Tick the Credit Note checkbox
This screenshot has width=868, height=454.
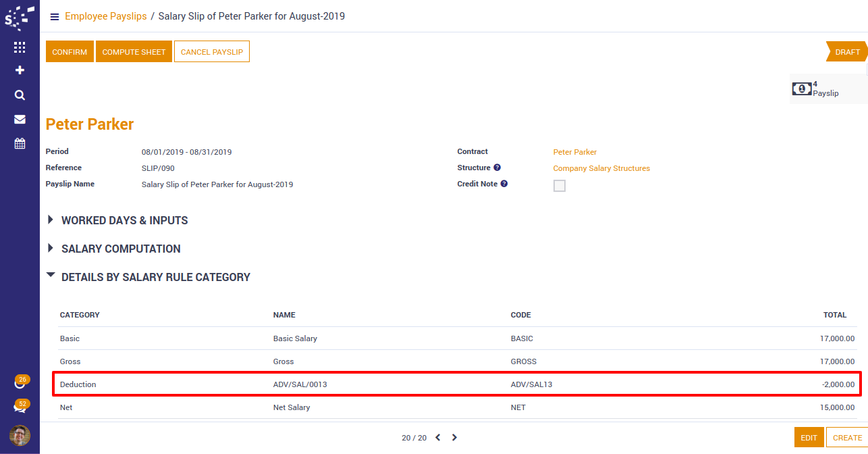click(x=560, y=186)
